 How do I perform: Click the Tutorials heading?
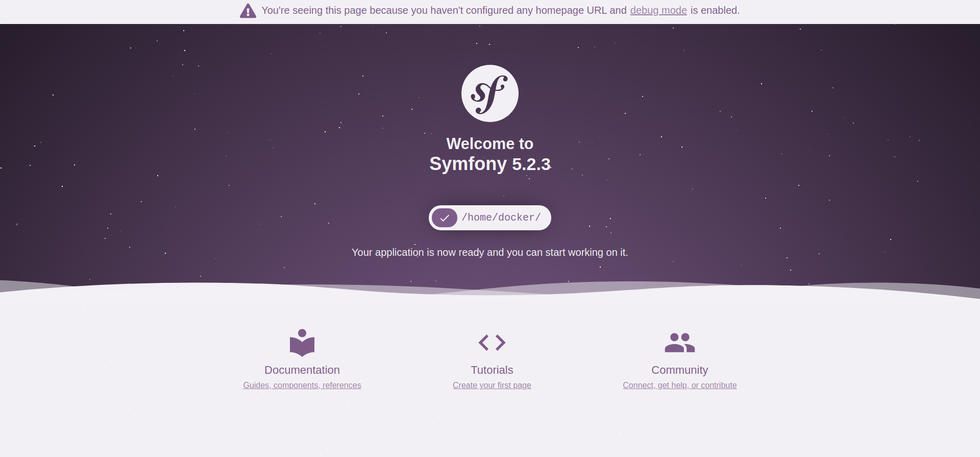pyautogui.click(x=492, y=370)
